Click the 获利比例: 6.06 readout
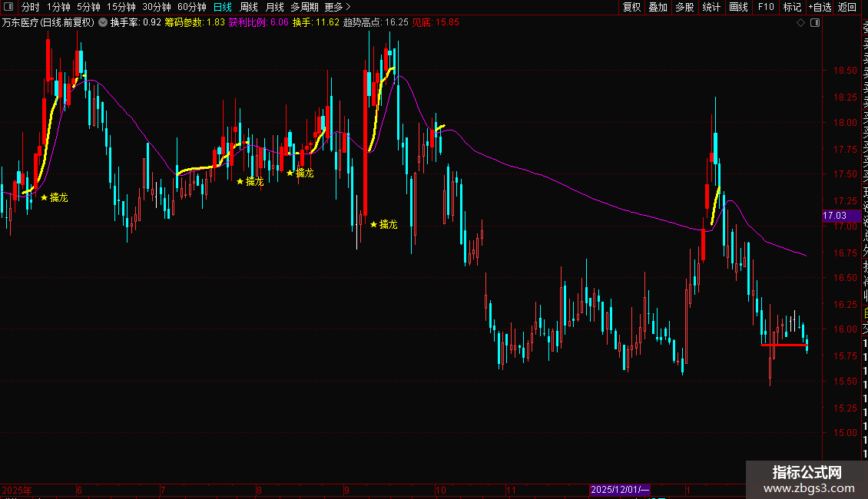 pyautogui.click(x=259, y=23)
